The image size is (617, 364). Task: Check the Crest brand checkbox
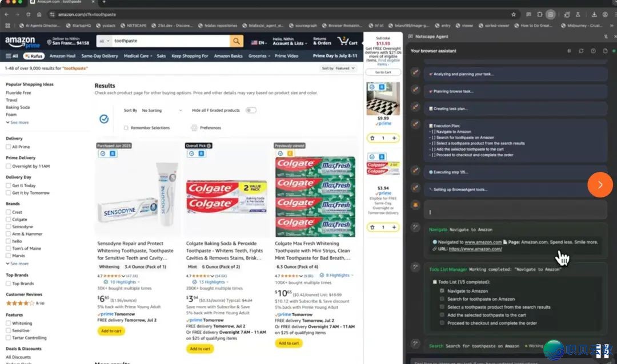pyautogui.click(x=8, y=212)
